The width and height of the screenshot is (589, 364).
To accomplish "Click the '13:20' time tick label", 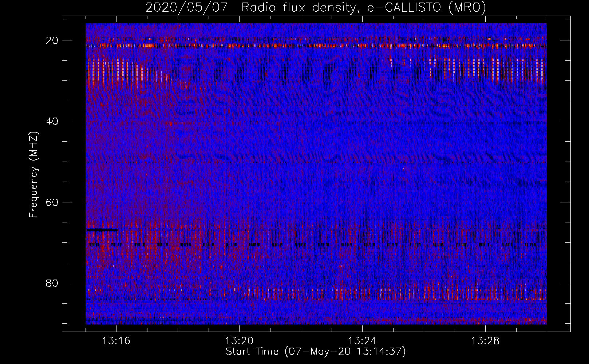I will [x=239, y=341].
